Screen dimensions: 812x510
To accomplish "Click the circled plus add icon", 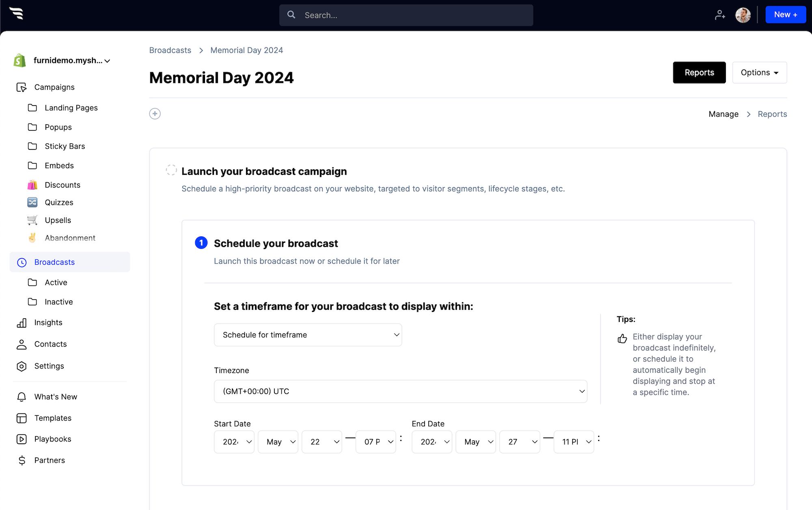I will point(155,114).
